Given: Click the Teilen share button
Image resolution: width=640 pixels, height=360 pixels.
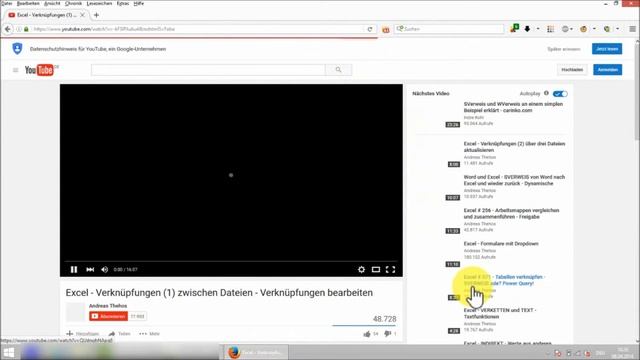Looking at the screenshot, I should [120, 334].
